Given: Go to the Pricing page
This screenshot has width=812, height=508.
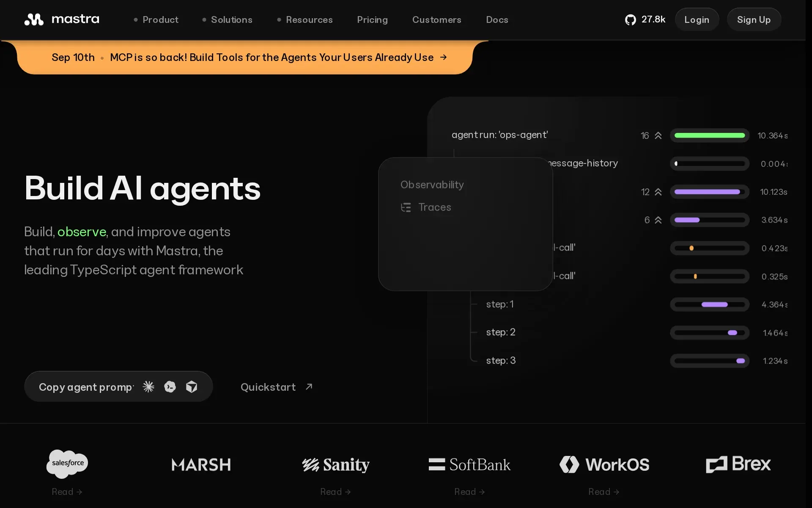Looking at the screenshot, I should pyautogui.click(x=372, y=19).
